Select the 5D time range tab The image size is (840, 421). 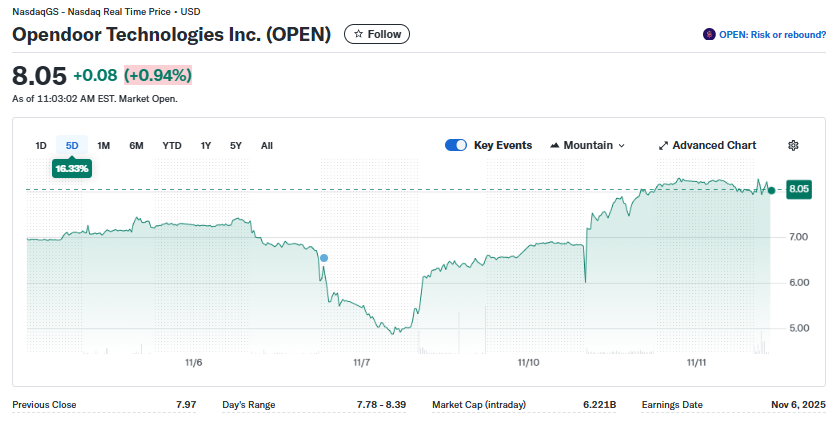[72, 145]
